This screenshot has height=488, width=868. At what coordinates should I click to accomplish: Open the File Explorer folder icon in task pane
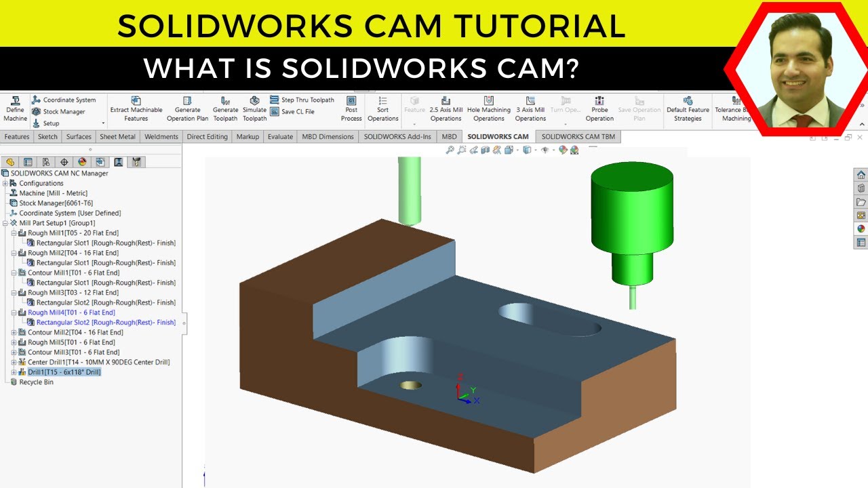(x=861, y=201)
